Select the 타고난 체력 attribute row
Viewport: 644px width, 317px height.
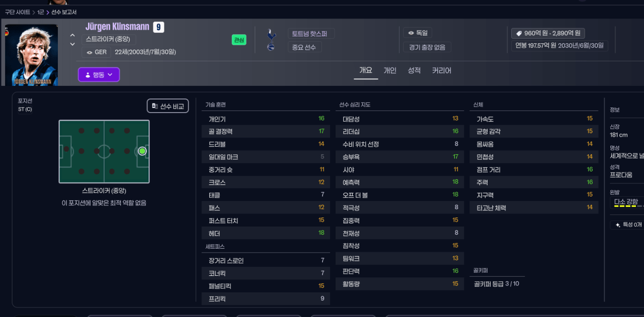click(x=534, y=208)
